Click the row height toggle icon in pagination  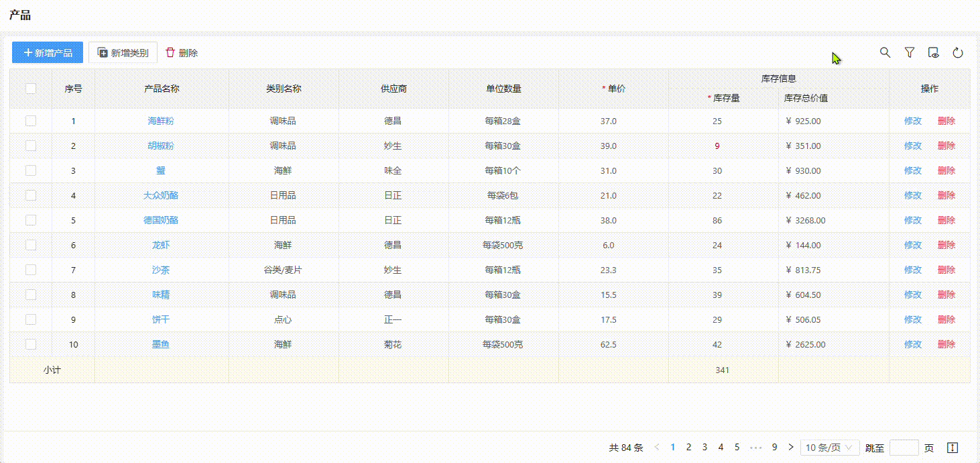[x=953, y=448]
